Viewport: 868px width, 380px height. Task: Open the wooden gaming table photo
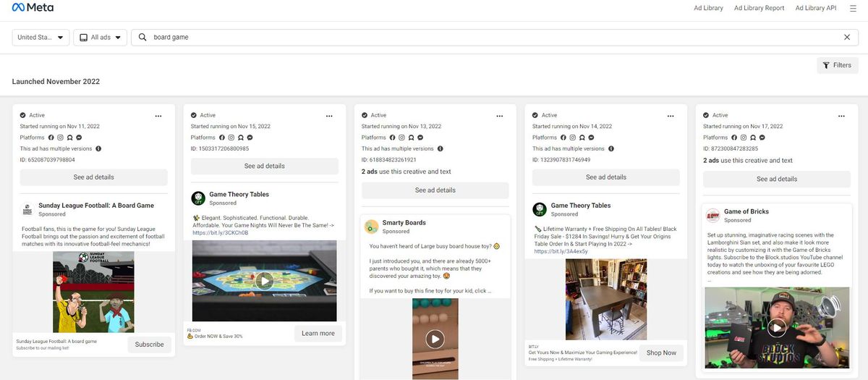[606, 300]
